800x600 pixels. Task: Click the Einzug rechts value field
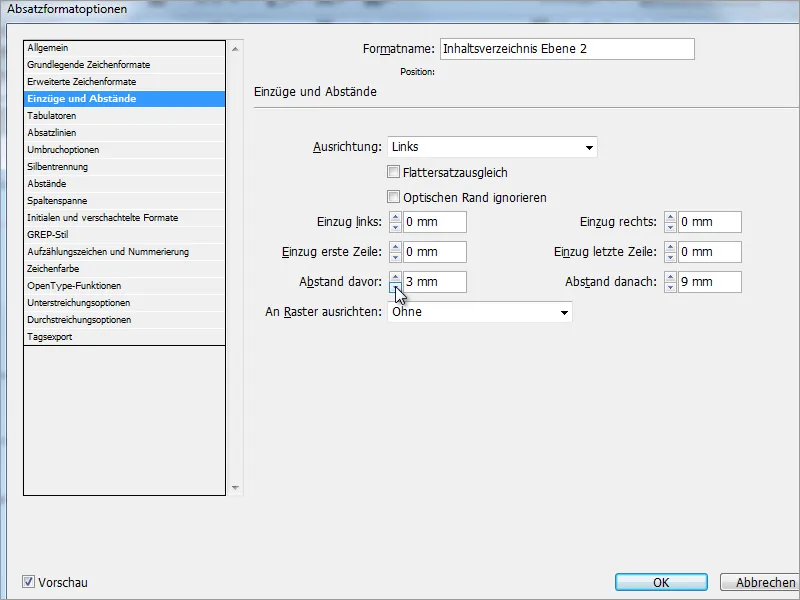click(710, 222)
